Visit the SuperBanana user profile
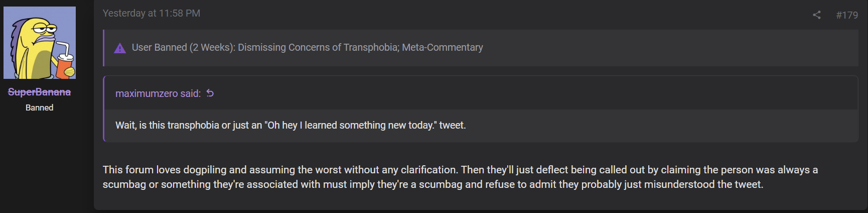 point(39,92)
